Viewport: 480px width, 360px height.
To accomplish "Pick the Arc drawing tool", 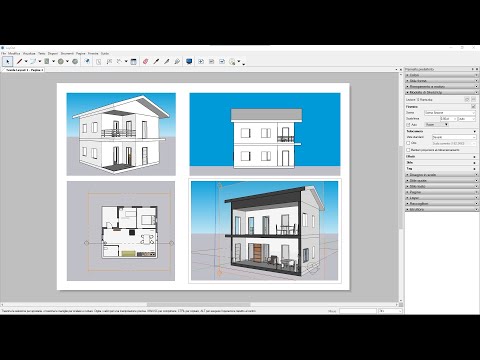I will coord(33,61).
